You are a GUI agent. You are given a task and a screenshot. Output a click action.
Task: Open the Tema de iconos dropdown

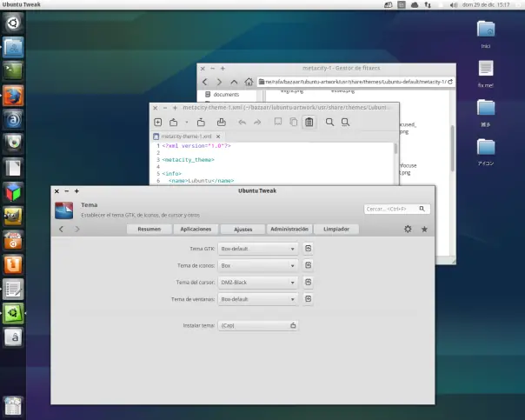coord(258,265)
